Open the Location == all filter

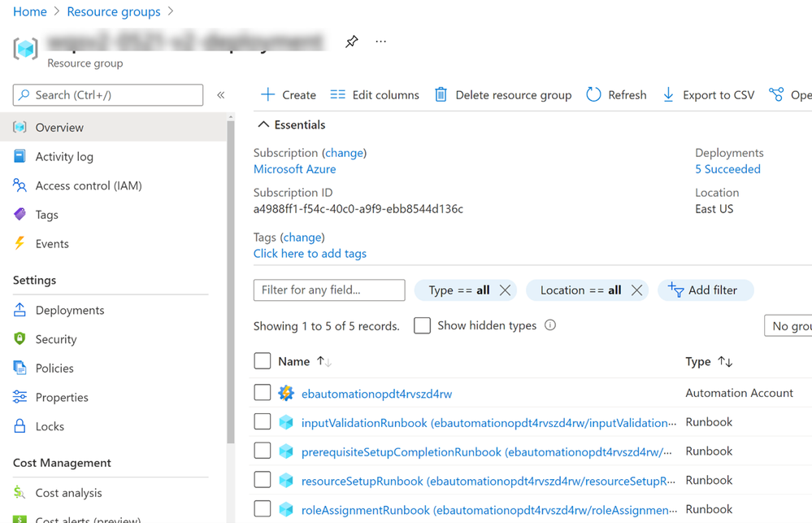(580, 290)
